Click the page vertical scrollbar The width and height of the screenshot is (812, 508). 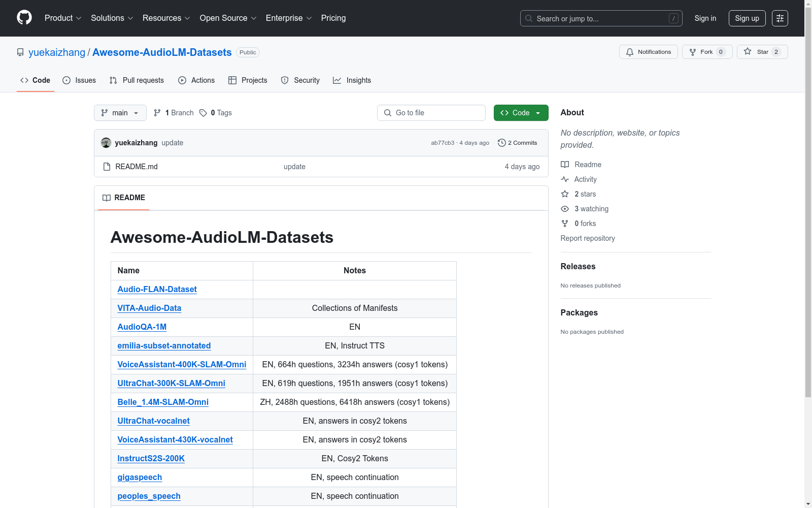(808, 203)
